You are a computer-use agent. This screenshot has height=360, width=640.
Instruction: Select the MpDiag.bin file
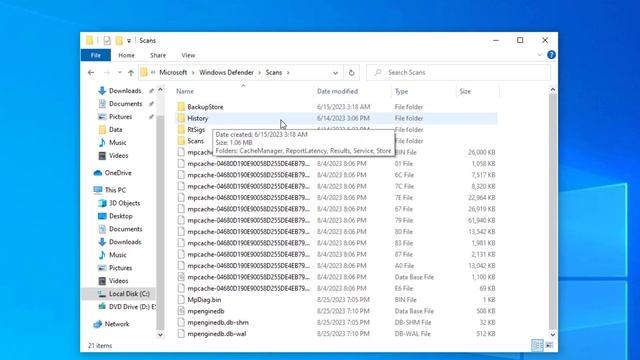204,300
